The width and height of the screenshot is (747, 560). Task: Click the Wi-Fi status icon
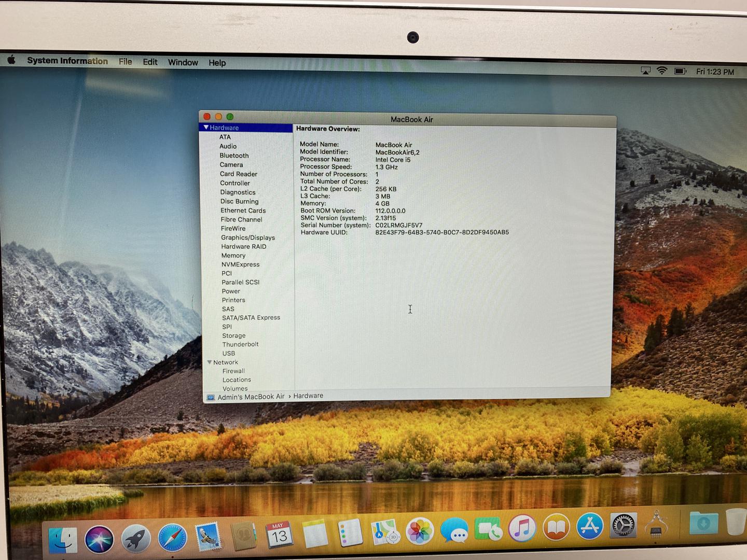662,71
